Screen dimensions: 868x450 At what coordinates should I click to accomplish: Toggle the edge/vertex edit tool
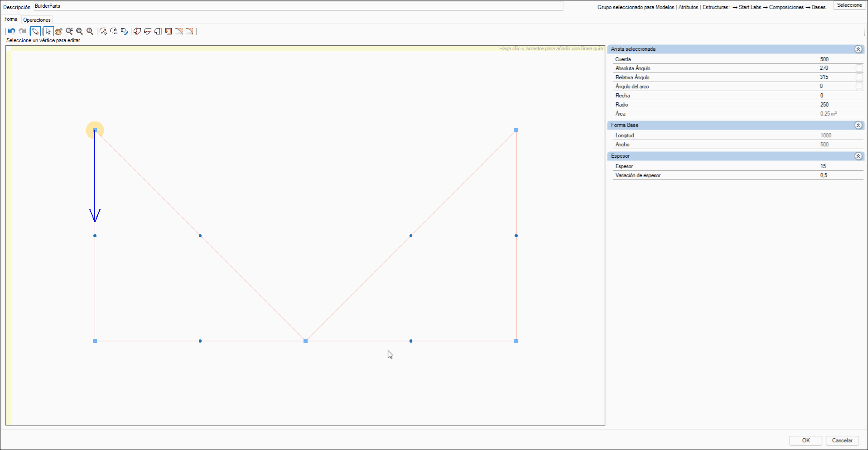click(35, 31)
